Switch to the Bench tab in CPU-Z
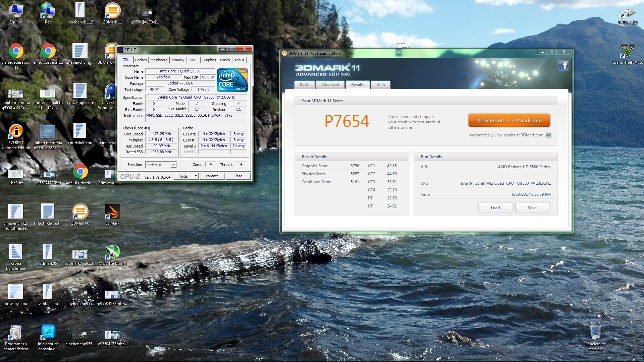The width and height of the screenshot is (644, 362). click(x=225, y=60)
